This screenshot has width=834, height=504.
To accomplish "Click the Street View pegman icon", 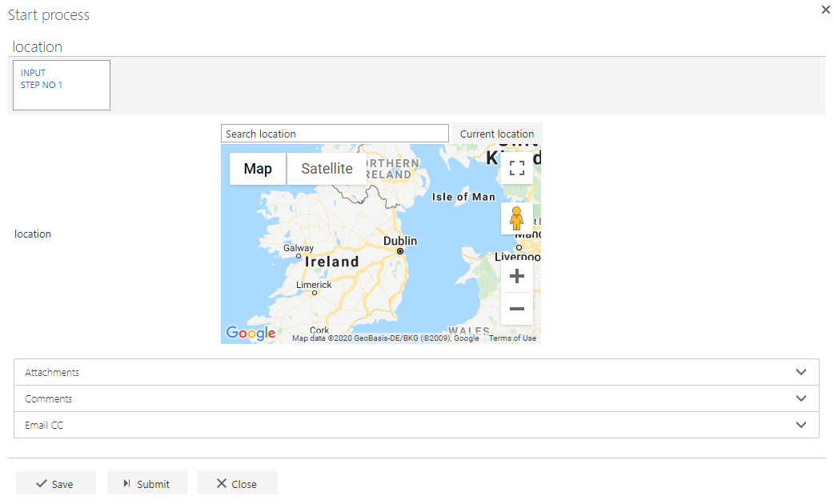I will (x=516, y=218).
